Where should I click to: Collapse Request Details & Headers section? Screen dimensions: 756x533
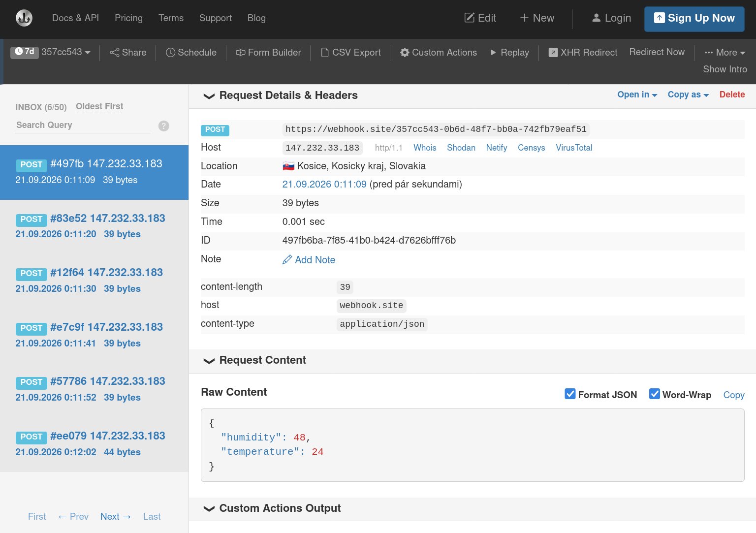(x=209, y=96)
